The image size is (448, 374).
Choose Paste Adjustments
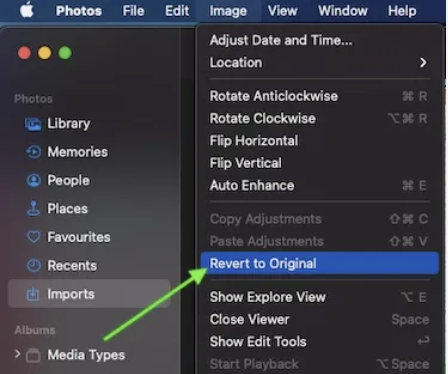(319, 241)
